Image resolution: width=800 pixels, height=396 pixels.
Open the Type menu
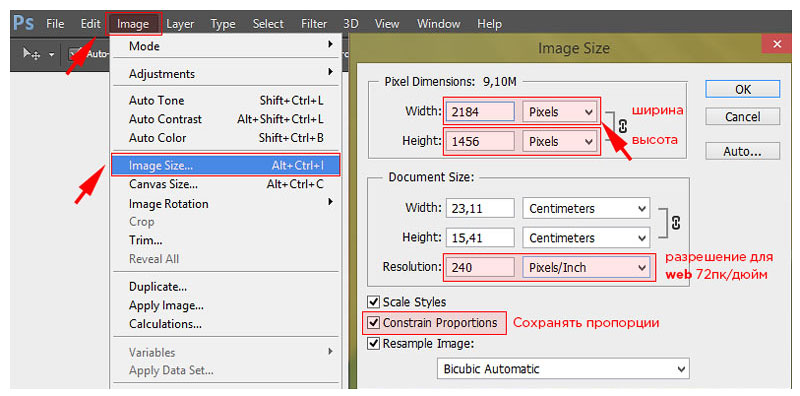(223, 24)
